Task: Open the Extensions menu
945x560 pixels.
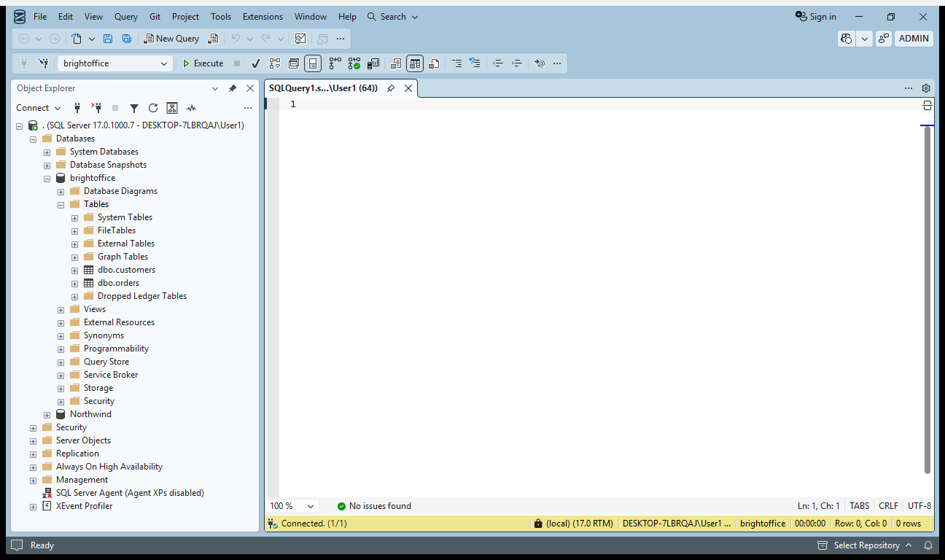Action: (x=262, y=17)
